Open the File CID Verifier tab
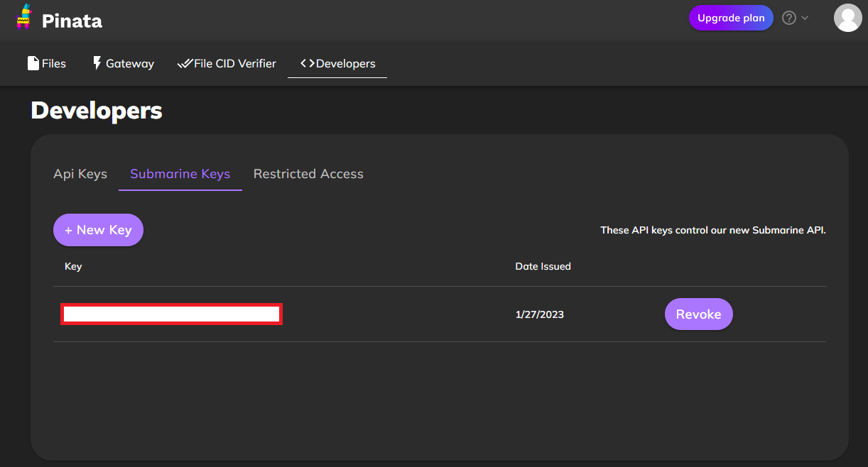This screenshot has height=467, width=868. 227,63
